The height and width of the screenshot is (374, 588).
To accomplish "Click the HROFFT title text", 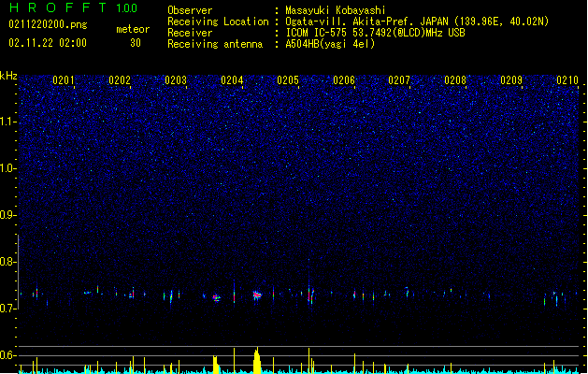I will [x=58, y=7].
